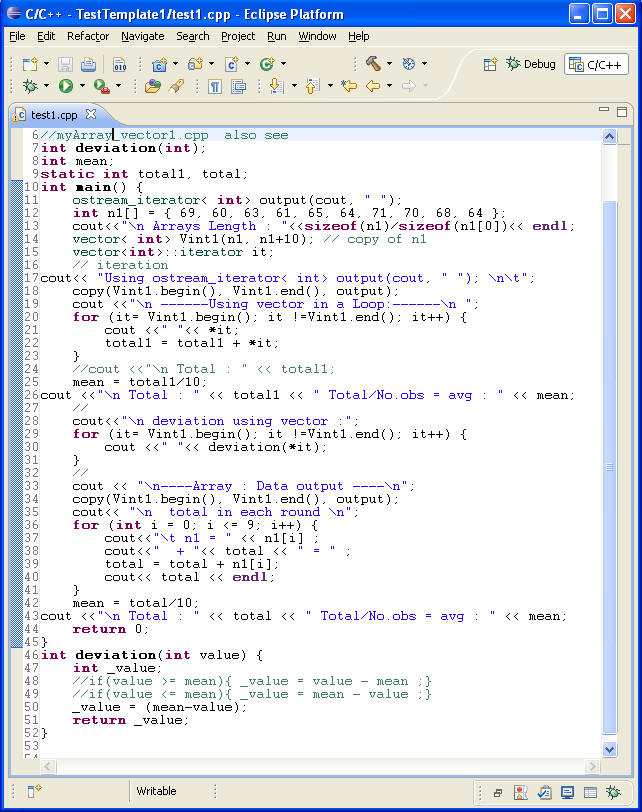Click the Debug bug launch icon

click(30, 86)
